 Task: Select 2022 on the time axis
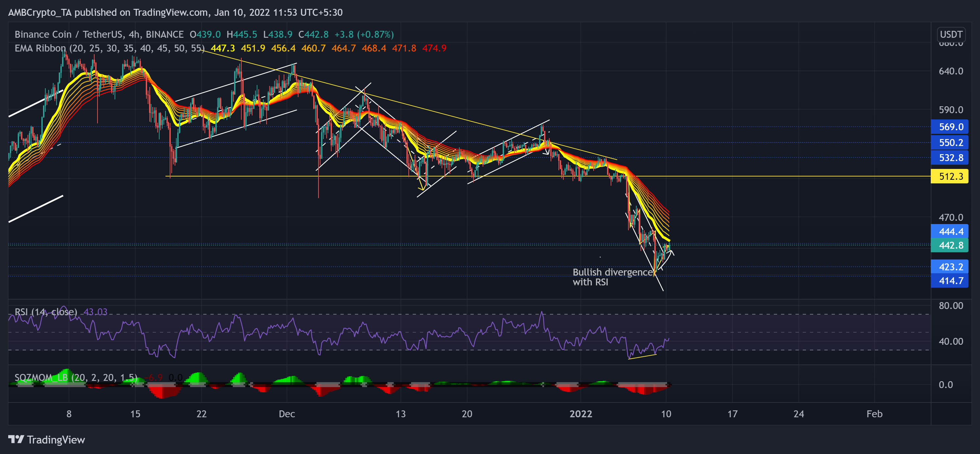(582, 414)
